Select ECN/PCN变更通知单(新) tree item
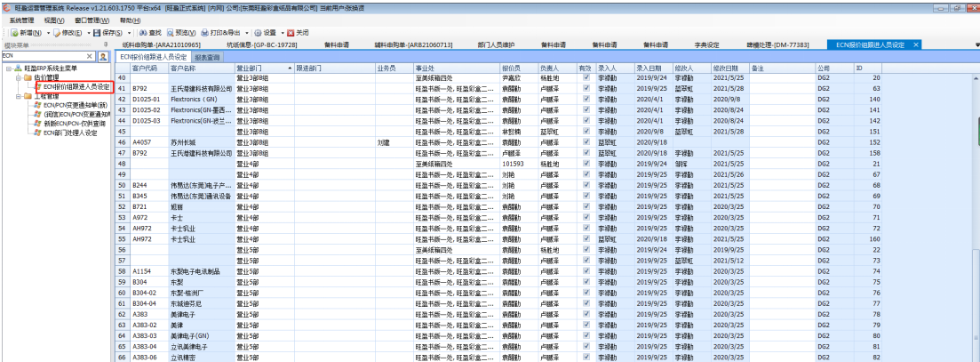This screenshot has height=362, width=980. 76,106
